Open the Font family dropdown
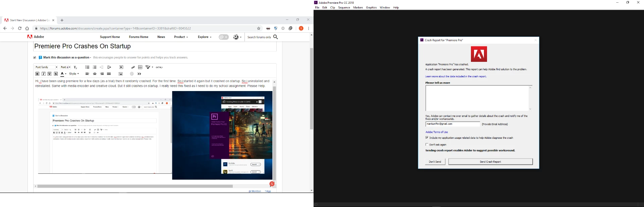This screenshot has height=207, width=644. coord(46,67)
